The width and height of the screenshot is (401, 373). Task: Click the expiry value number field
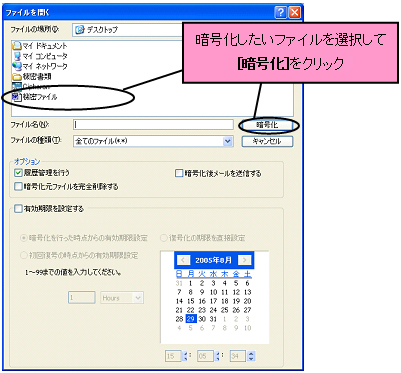tap(82, 298)
